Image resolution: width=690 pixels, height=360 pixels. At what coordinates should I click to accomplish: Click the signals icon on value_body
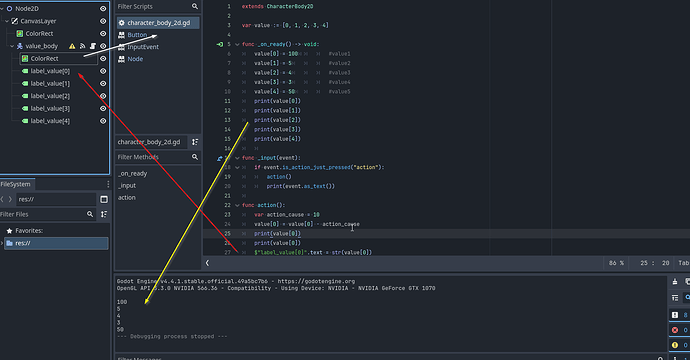click(82, 46)
